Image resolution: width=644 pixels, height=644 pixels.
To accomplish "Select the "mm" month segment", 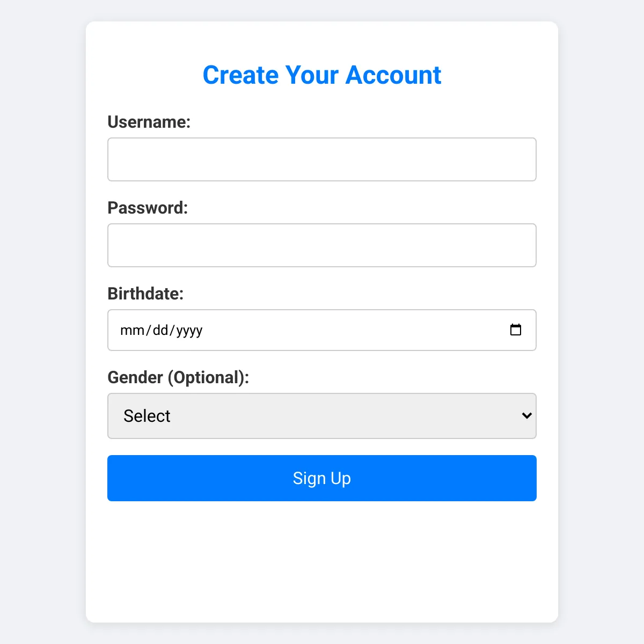I will (x=132, y=330).
